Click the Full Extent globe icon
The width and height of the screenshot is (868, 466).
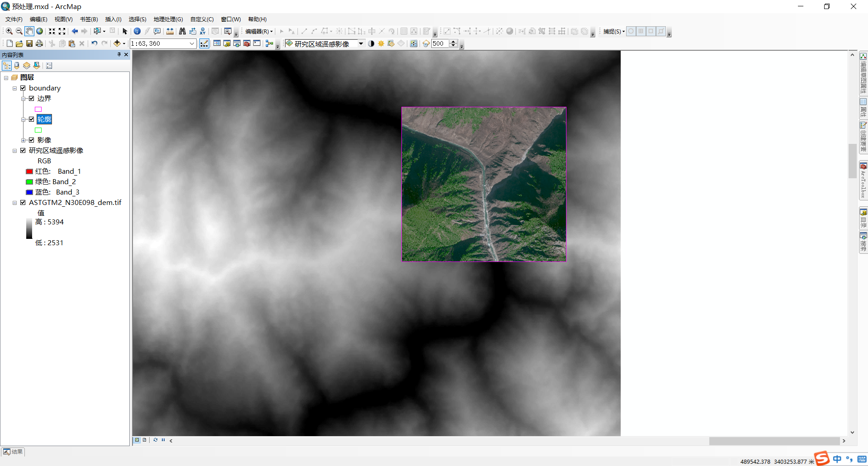pos(40,31)
